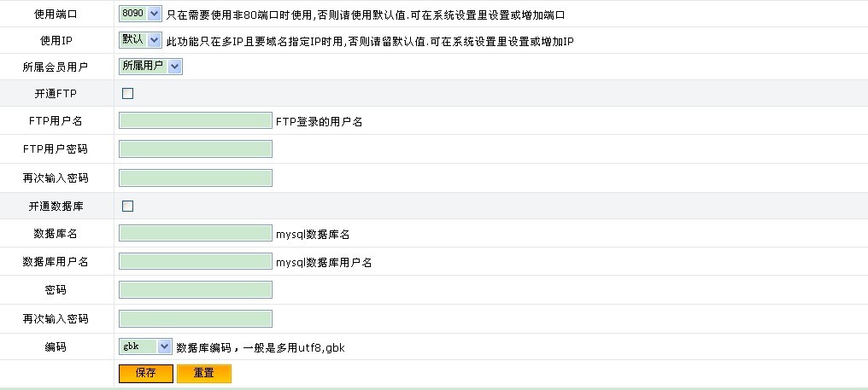This screenshot has width=868, height=390.
Task: Click the 数据库名 input field
Action: (196, 234)
